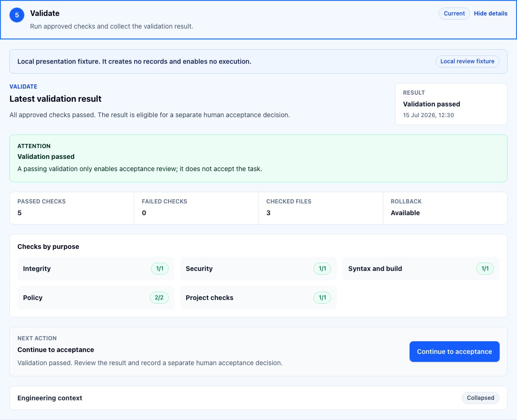Click Hide details link
Screen dimensions: 517x420
(x=490, y=14)
